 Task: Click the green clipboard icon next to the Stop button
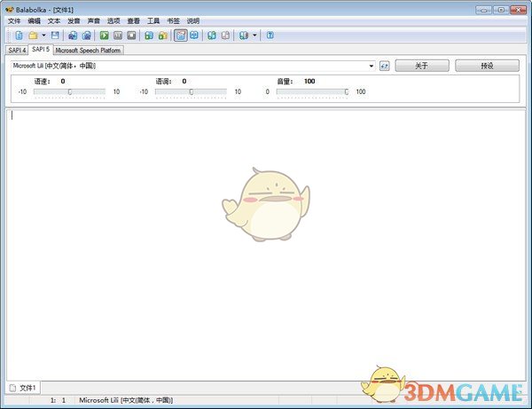(149, 35)
